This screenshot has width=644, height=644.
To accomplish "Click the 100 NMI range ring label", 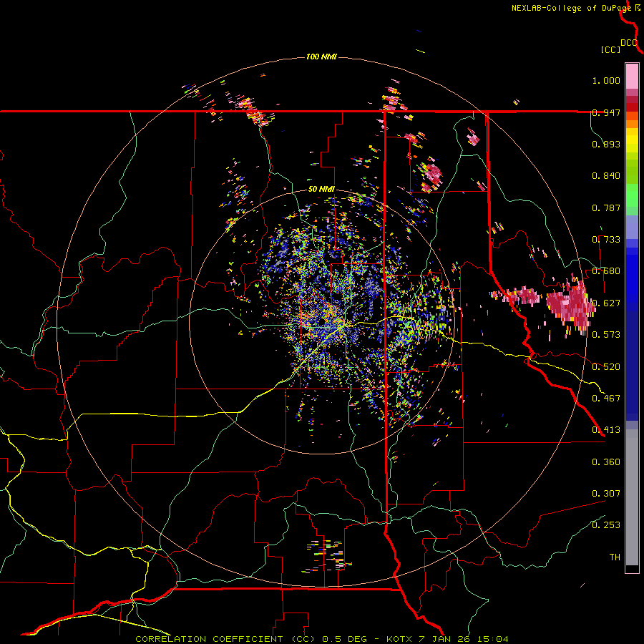I will [321, 57].
